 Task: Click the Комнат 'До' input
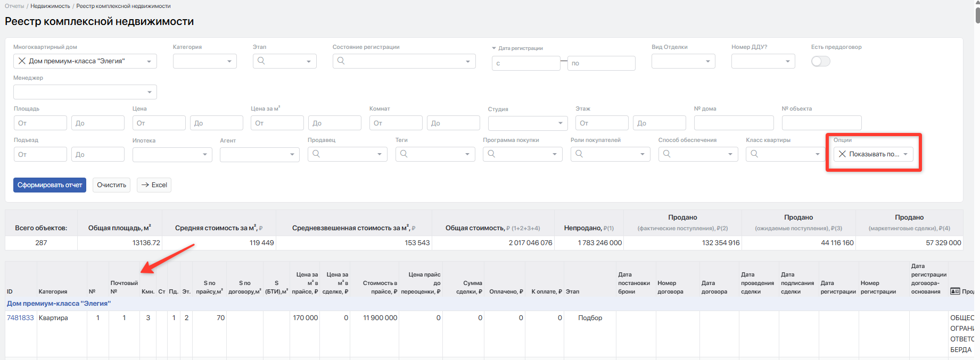click(x=454, y=123)
